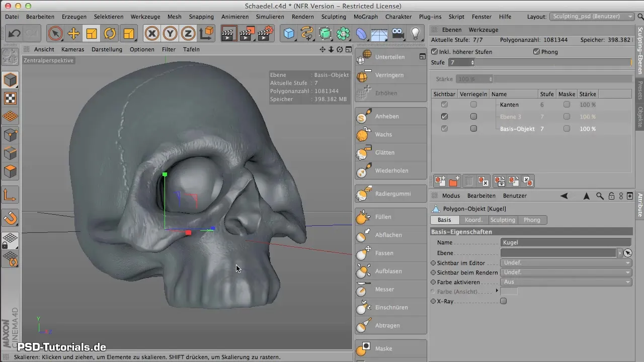
Task: Open viewport Kameras menu
Action: click(73, 49)
